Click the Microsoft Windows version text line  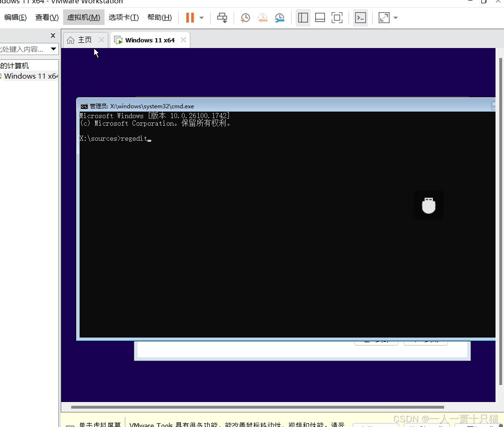coord(154,116)
